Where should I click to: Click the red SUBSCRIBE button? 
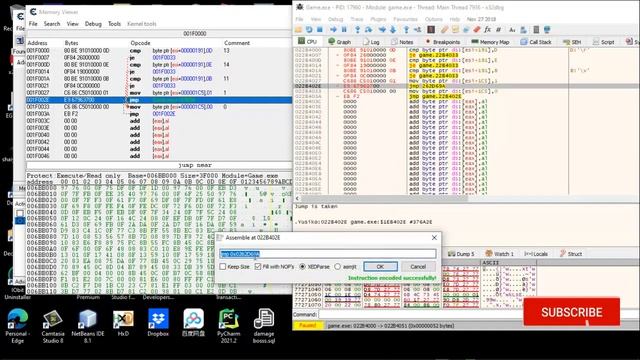(571, 312)
